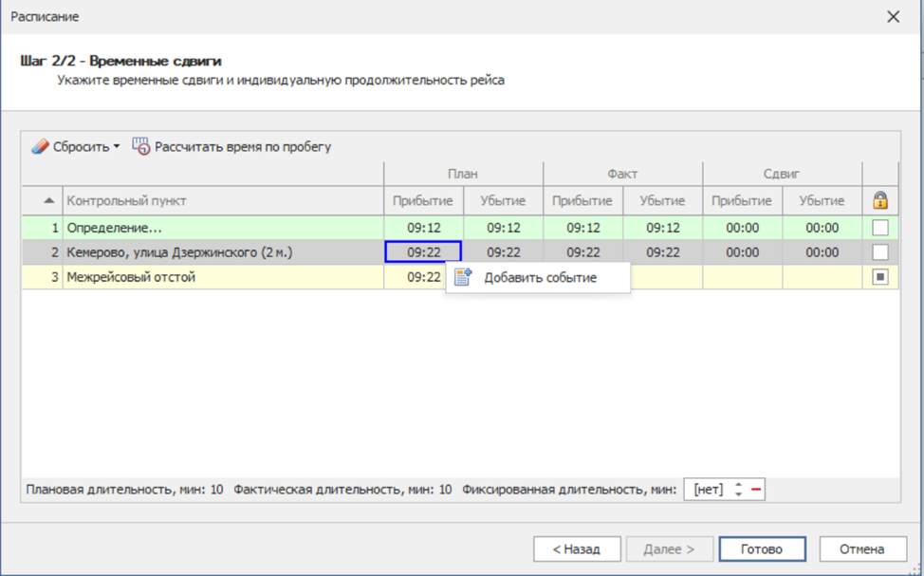
Task: Click the fixed duration [нет] input field
Action: 708,490
